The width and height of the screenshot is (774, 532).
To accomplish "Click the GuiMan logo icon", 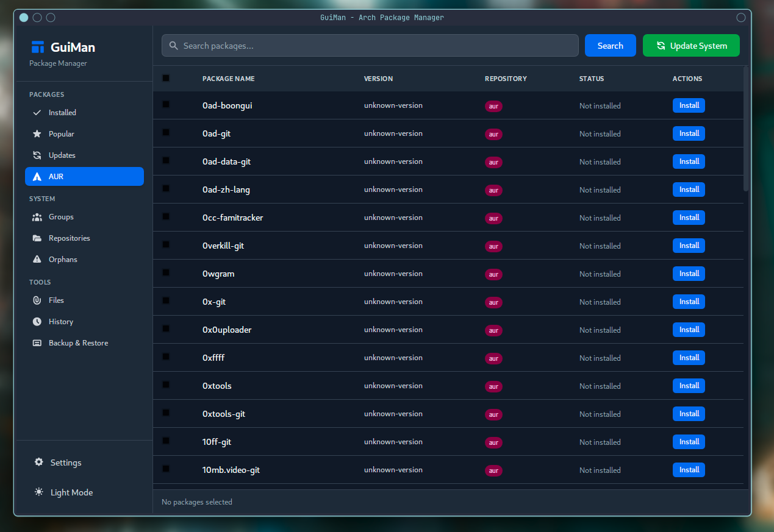I will point(38,47).
